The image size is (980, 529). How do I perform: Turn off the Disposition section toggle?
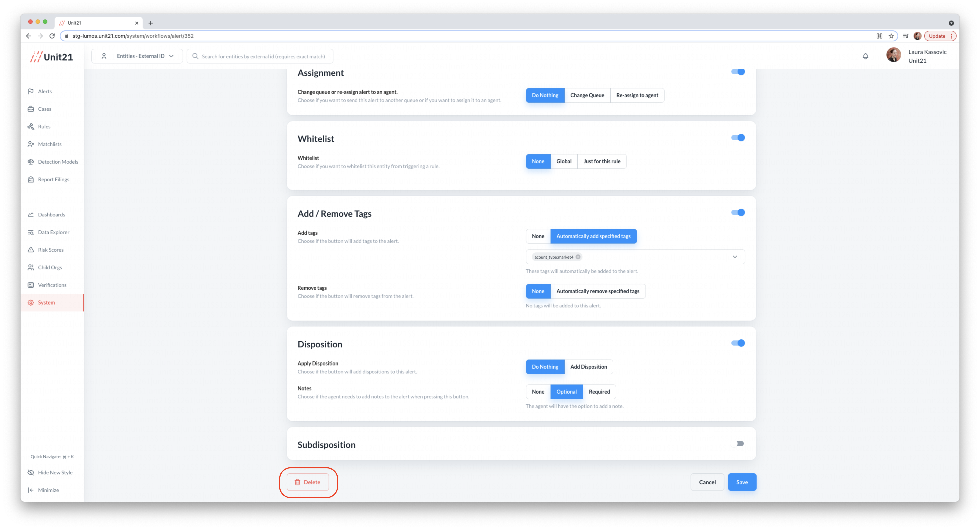pos(738,343)
